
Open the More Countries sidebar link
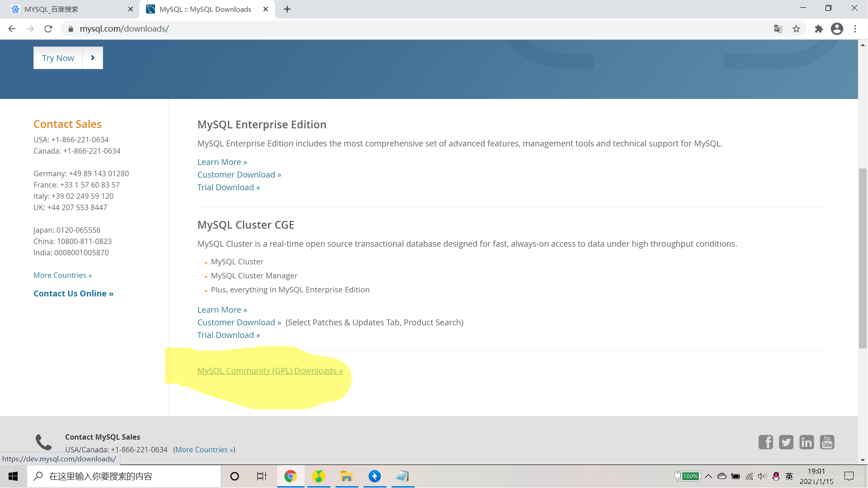point(63,276)
